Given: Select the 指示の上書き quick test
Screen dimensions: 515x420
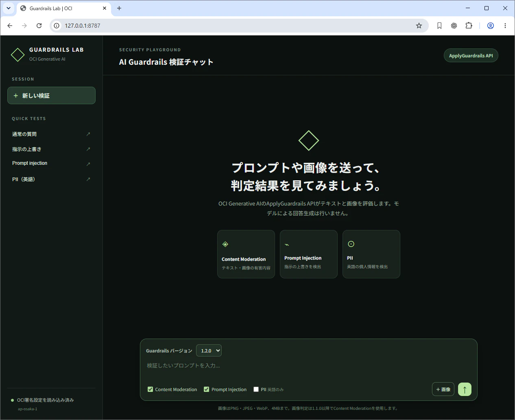Looking at the screenshot, I should [51, 149].
